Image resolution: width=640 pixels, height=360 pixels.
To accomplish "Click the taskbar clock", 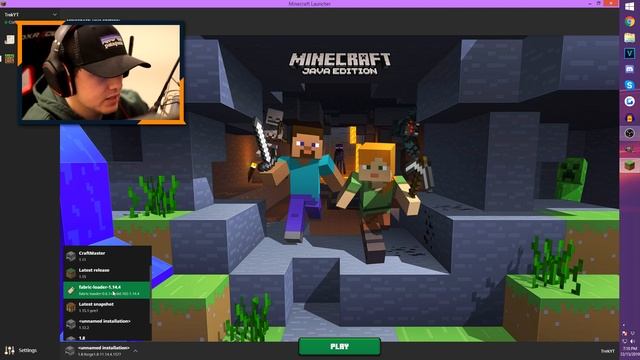I will point(630,351).
